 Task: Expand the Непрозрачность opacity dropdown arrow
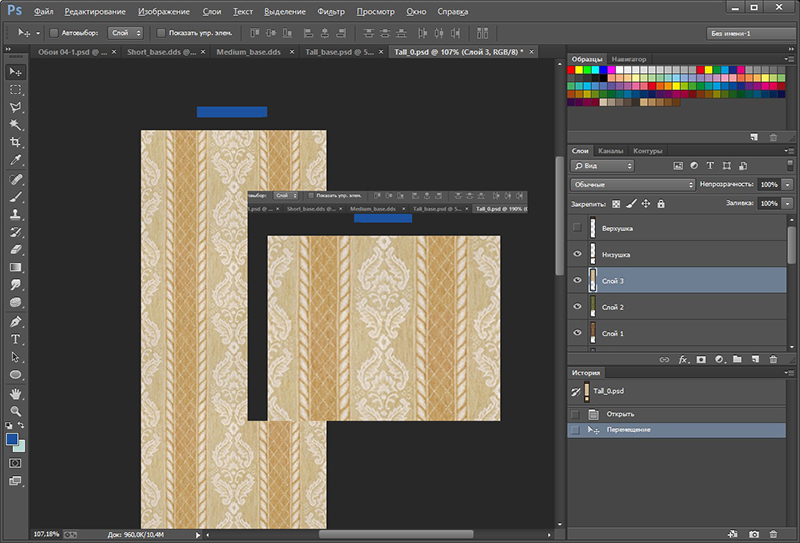[x=788, y=185]
